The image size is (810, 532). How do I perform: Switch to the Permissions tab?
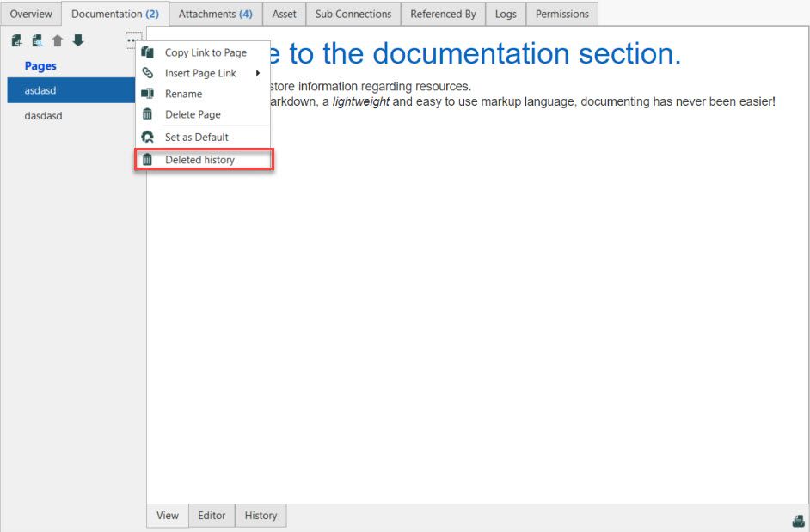pyautogui.click(x=561, y=13)
